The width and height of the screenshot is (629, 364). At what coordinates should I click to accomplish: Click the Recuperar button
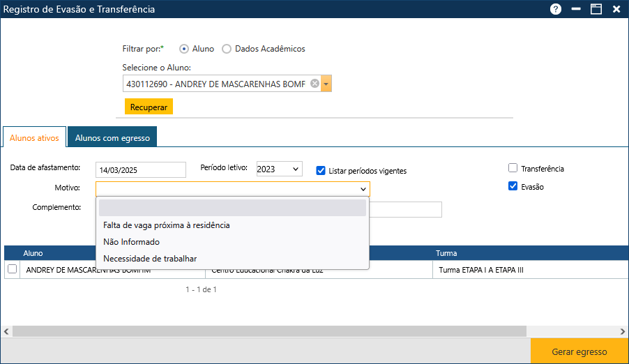149,107
